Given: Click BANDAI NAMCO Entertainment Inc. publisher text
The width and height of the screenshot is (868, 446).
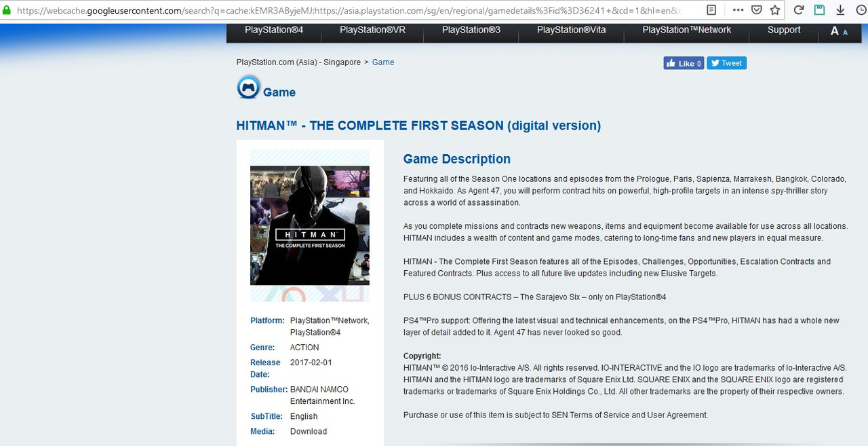Looking at the screenshot, I should [x=323, y=395].
